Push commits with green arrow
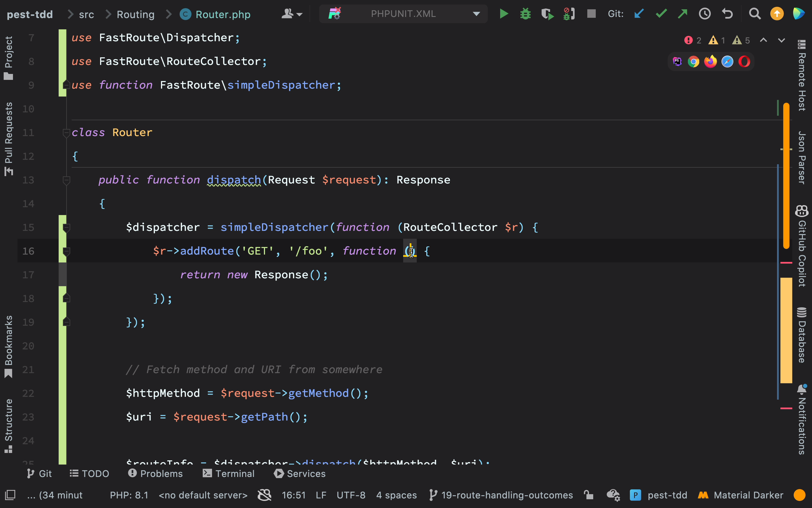This screenshot has width=812, height=508. 683,14
